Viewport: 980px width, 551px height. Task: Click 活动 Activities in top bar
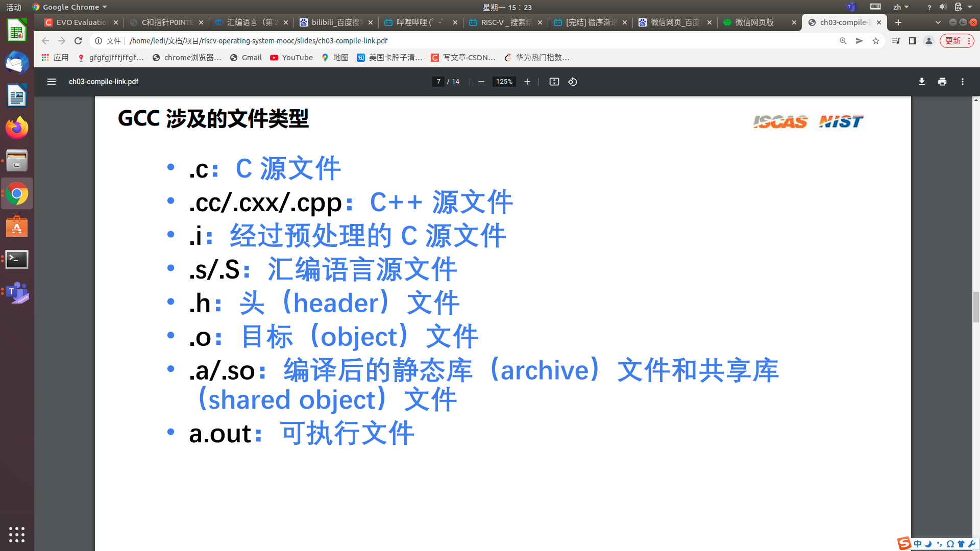coord(14,7)
